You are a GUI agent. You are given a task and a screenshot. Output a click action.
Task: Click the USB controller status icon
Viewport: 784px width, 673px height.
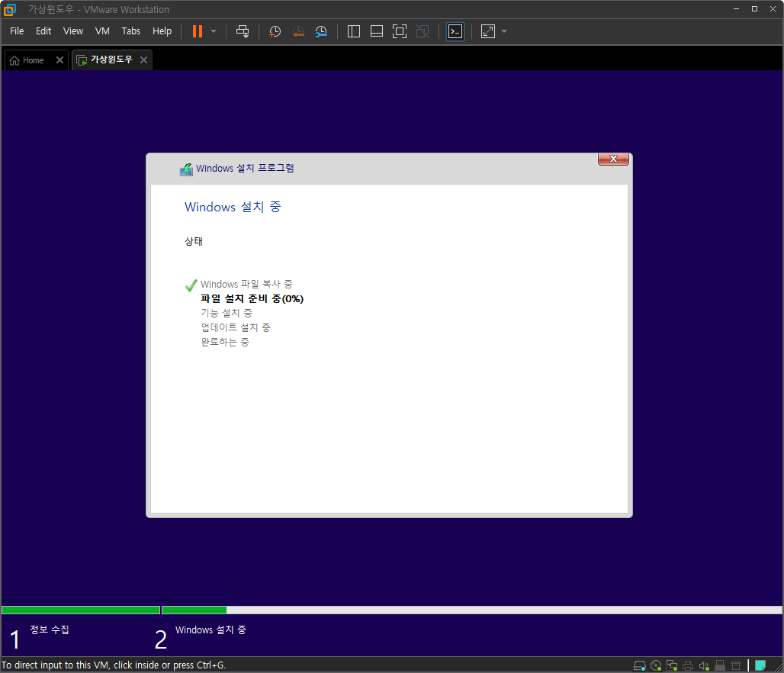tap(720, 665)
